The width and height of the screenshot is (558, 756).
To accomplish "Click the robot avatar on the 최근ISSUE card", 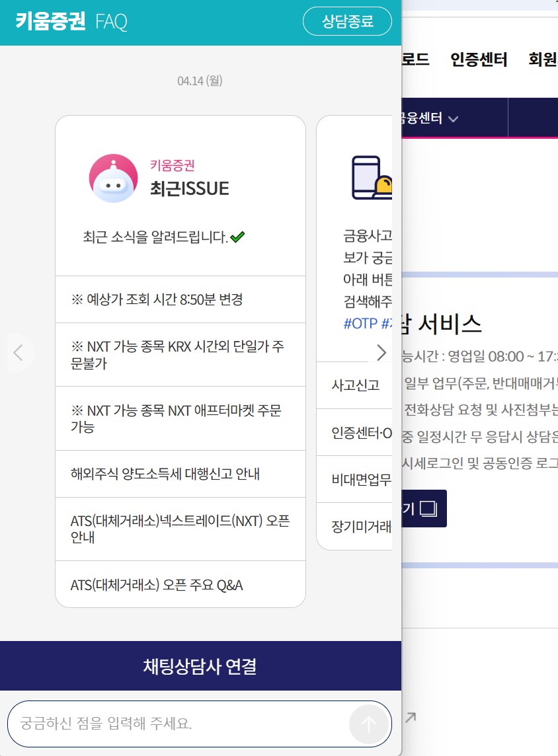I will [x=113, y=178].
